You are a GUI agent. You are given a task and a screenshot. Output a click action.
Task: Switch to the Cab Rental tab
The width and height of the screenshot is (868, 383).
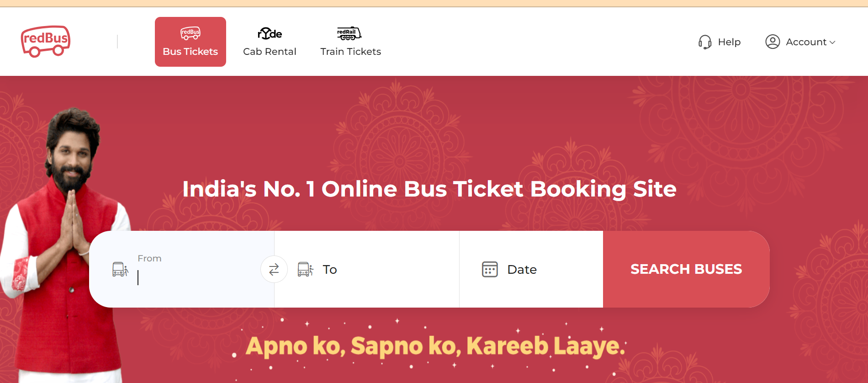coord(270,42)
